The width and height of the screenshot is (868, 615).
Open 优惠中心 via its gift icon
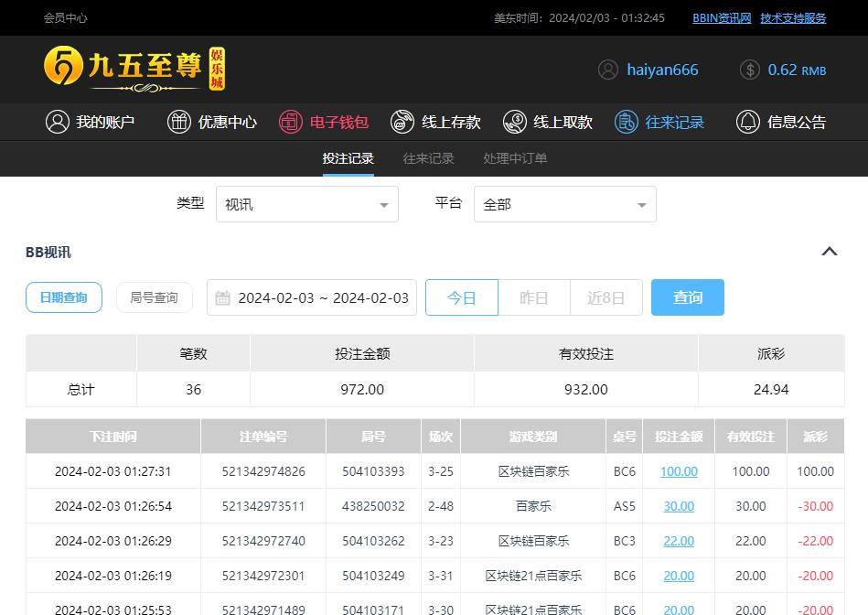tap(179, 122)
